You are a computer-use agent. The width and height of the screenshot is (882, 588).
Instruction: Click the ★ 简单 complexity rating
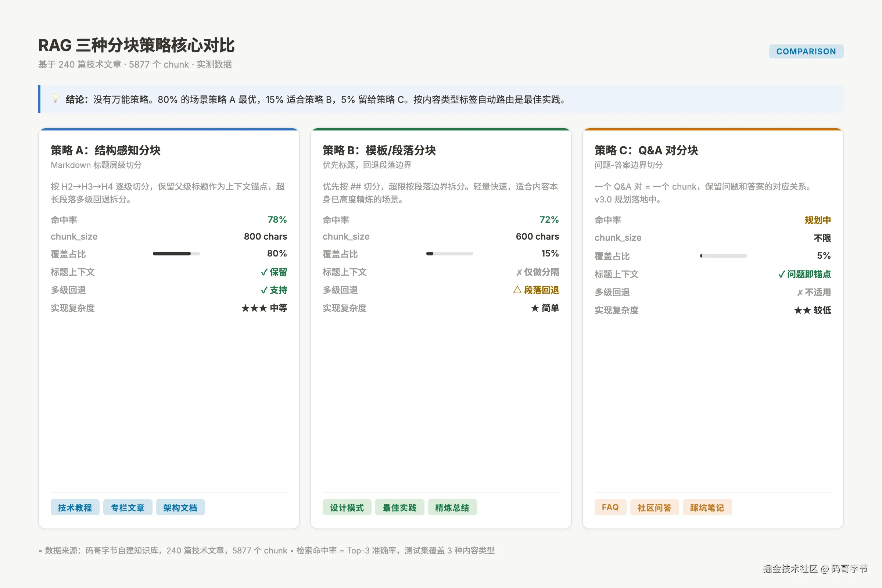pos(545,308)
